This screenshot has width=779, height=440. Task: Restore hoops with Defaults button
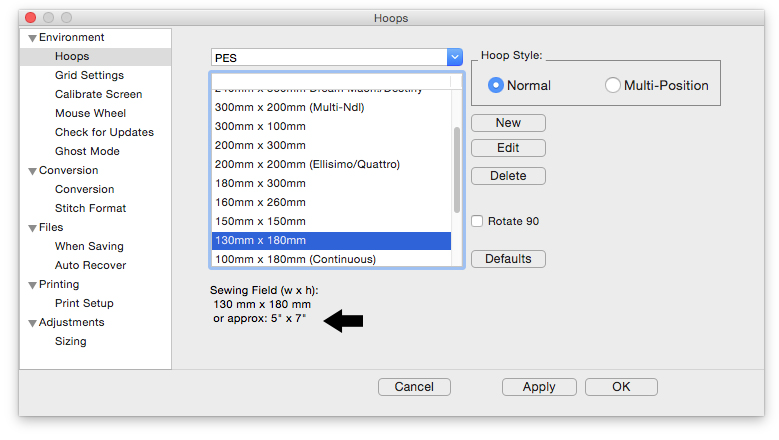tap(508, 259)
